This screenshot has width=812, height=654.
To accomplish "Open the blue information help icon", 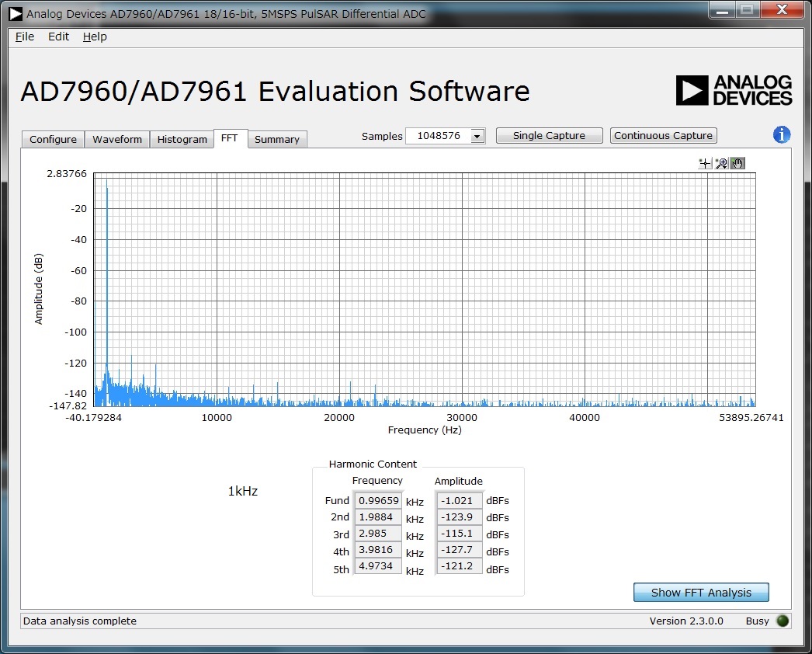I will (782, 134).
